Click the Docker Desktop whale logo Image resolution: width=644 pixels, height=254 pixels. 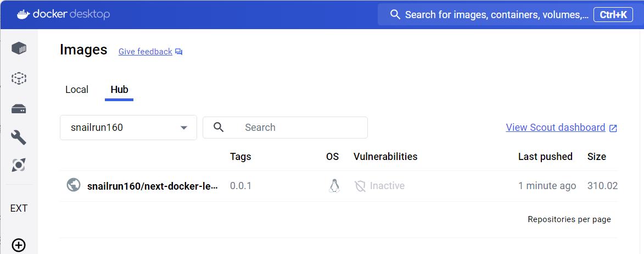click(23, 14)
